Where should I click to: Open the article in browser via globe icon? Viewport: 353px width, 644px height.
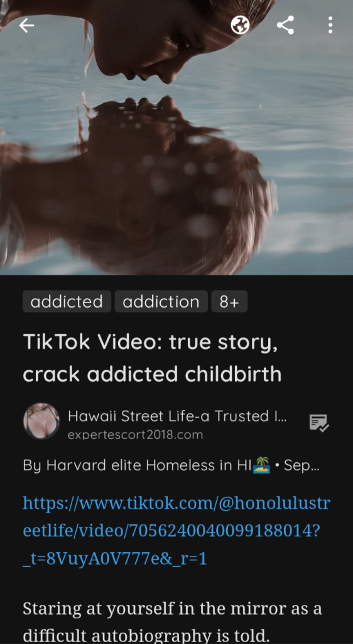pos(240,25)
